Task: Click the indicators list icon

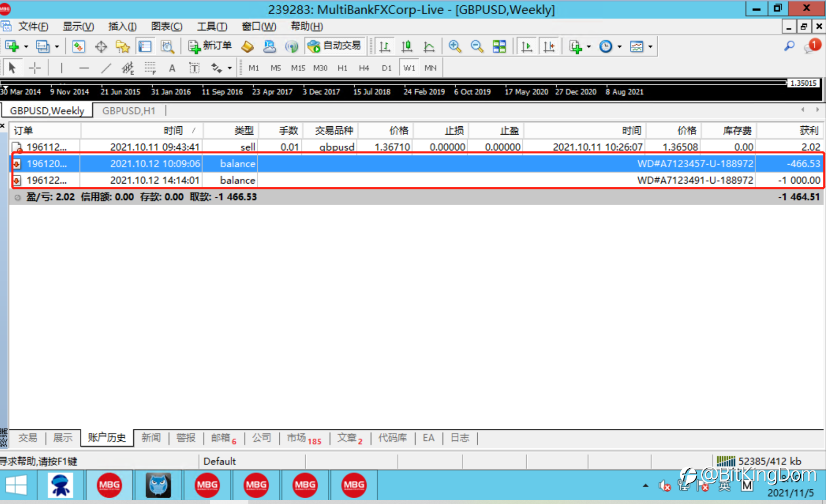Action: 576,46
